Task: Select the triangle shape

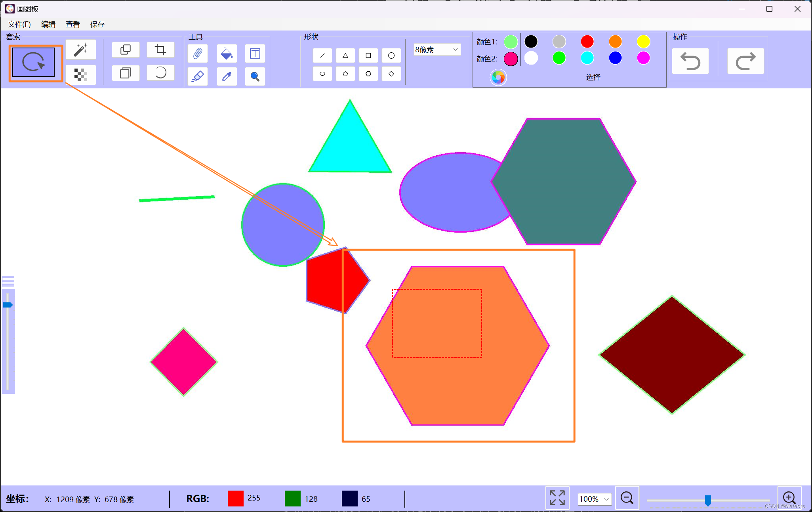Action: point(345,55)
